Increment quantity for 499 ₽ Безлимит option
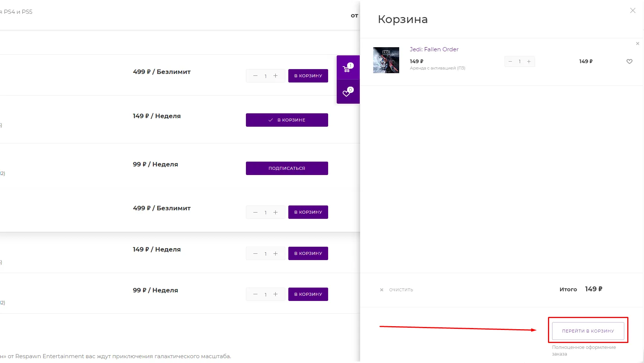Screen dimensions: 644x363 tap(276, 76)
